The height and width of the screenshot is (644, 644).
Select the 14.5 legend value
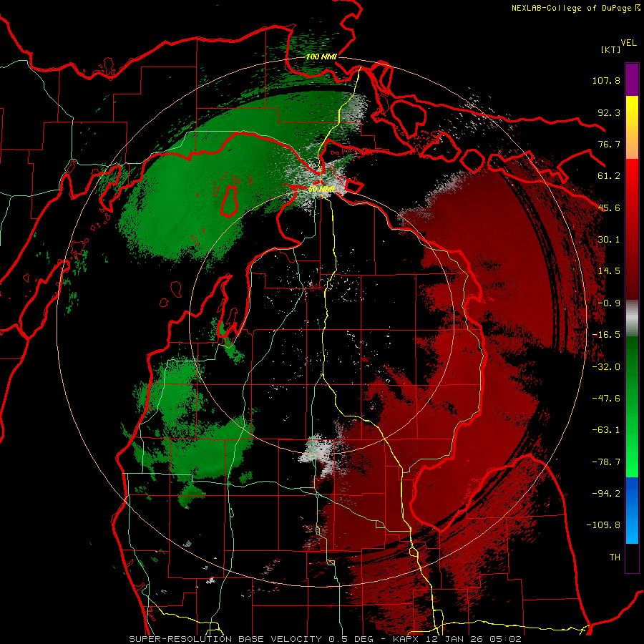(x=609, y=271)
